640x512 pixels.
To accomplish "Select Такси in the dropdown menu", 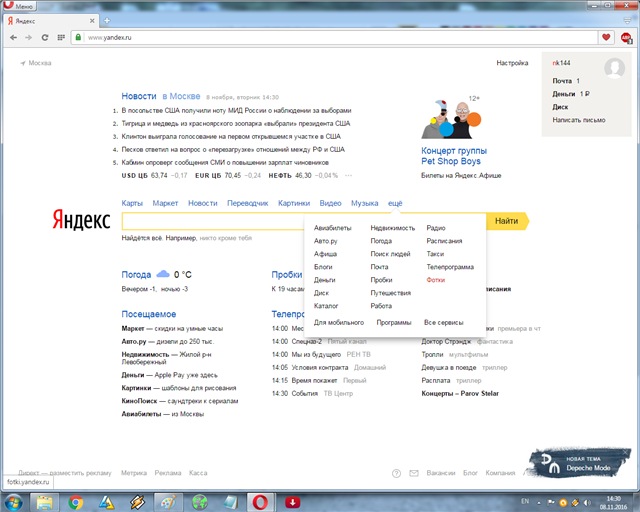I will click(x=435, y=254).
